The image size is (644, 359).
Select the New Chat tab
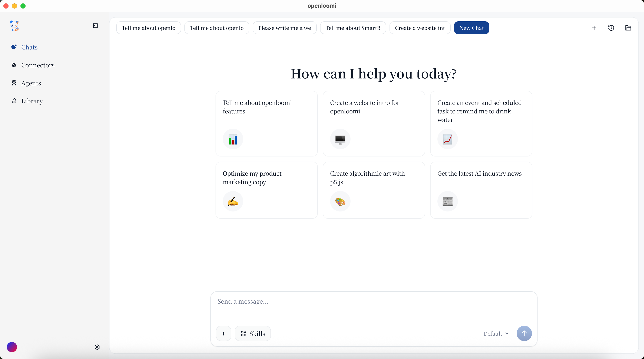coord(471,28)
